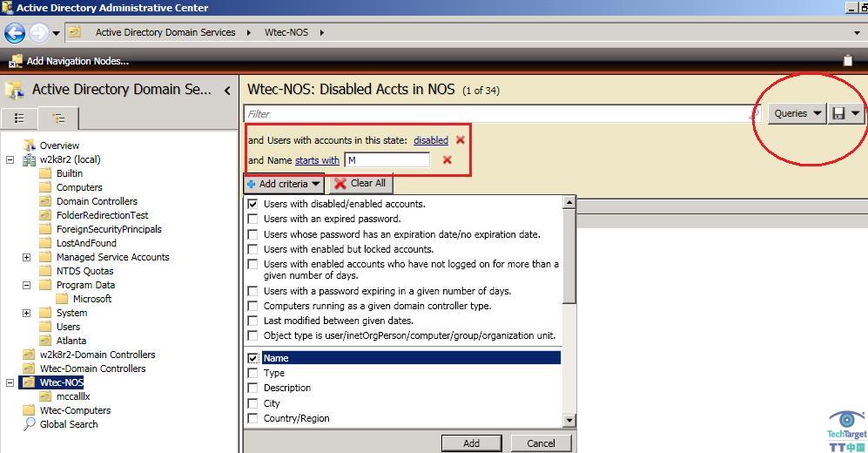Expand the System tree node
The image size is (868, 453).
pyautogui.click(x=27, y=313)
